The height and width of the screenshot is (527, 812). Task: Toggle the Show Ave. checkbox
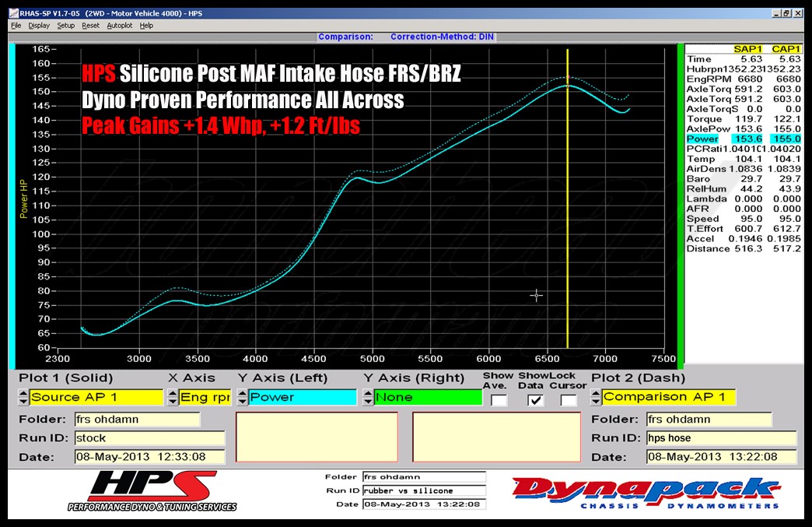499,400
